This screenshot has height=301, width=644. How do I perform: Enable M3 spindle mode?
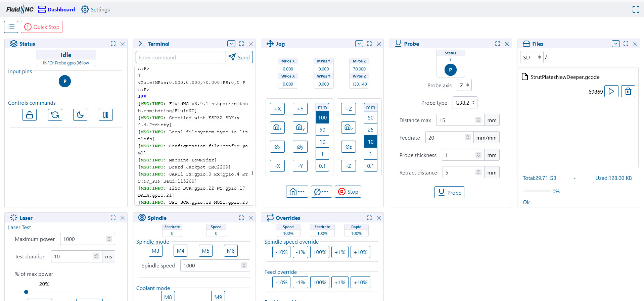(x=155, y=251)
